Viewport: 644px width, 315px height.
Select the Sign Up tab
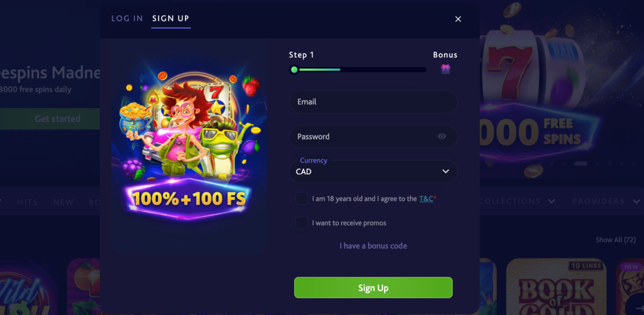[171, 19]
